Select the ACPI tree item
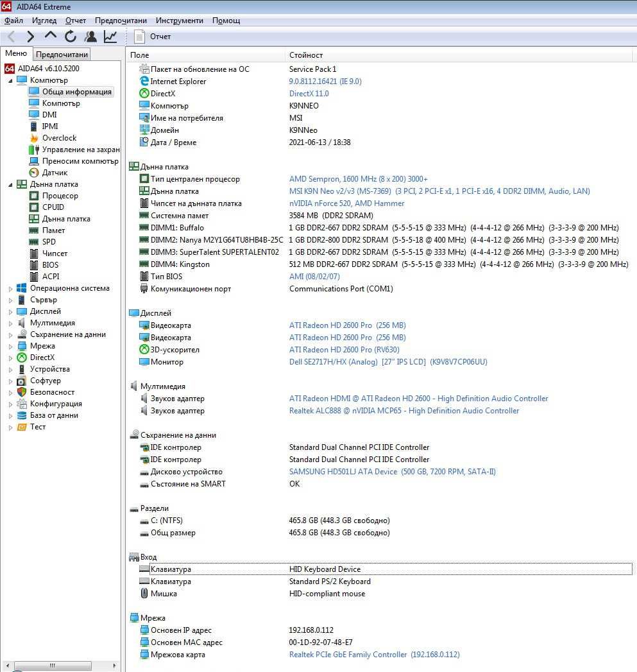Screen dimensions: 637x672 [x=51, y=277]
